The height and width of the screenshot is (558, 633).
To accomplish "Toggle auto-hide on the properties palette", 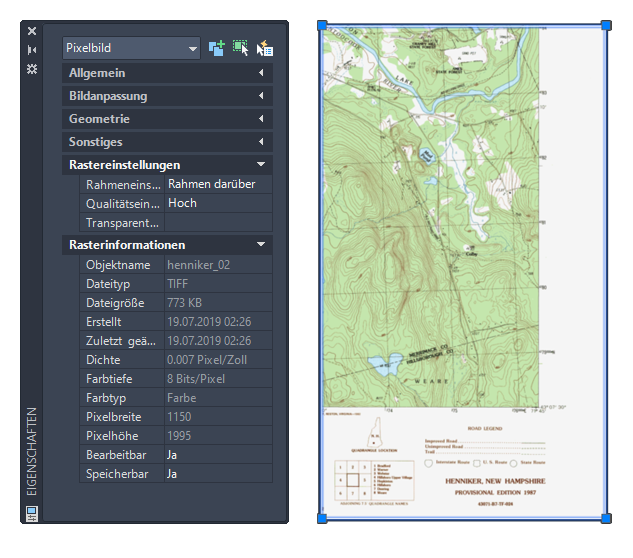I will click(x=32, y=50).
